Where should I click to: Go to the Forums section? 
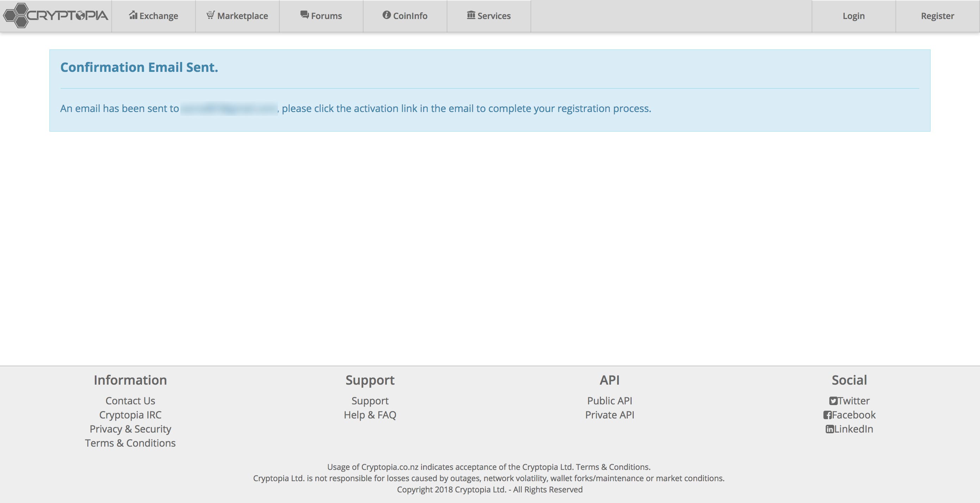(x=322, y=16)
